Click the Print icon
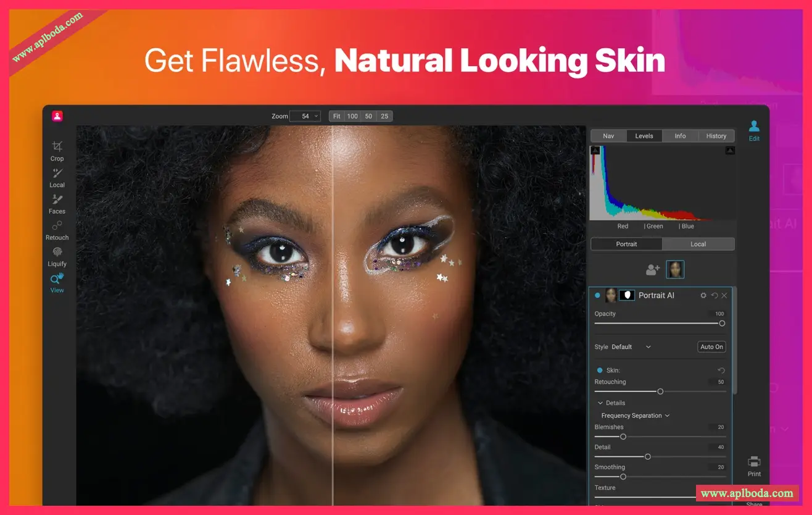This screenshot has width=812, height=515. (754, 465)
